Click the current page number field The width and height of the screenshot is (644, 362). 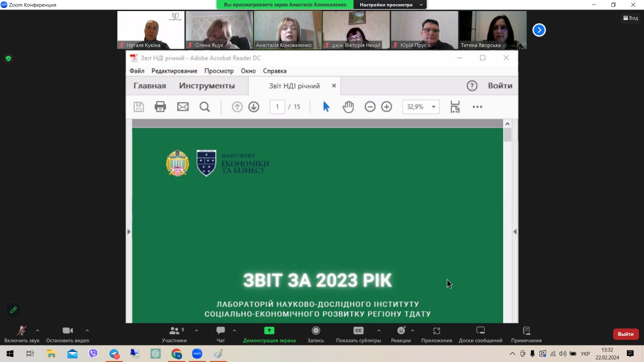click(277, 107)
